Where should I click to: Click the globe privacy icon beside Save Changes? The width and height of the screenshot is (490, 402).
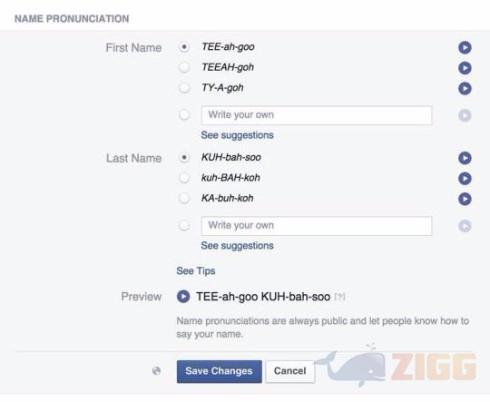coord(156,371)
